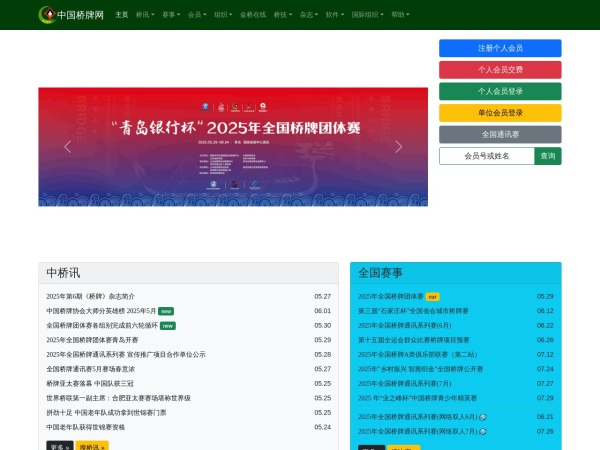Click new badge beside 大师分英雄榜 2025年5月
The height and width of the screenshot is (450, 600).
166,311
